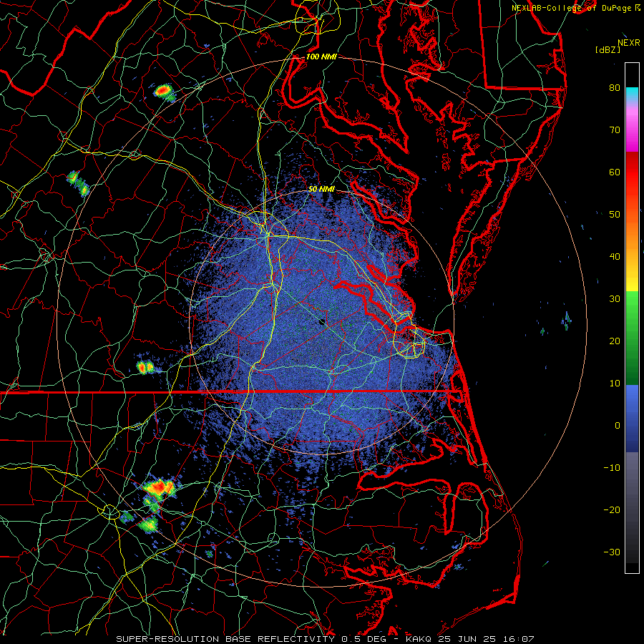Click the small offshore echo east of the coast
The width and height of the screenshot is (644, 644).
567,321
